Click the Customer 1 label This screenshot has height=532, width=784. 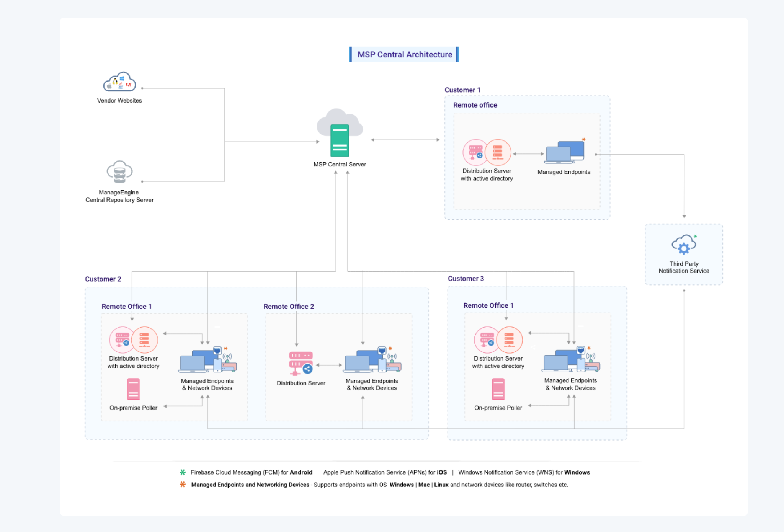(x=462, y=90)
